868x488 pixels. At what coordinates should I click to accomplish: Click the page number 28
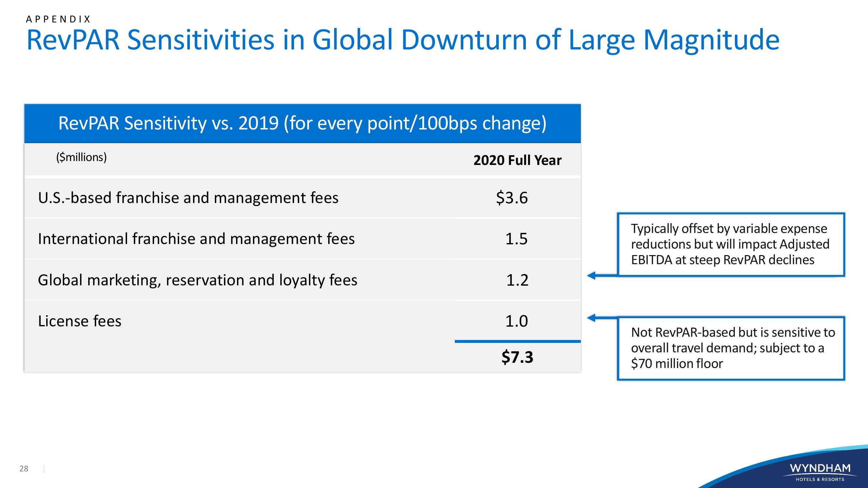click(x=24, y=468)
